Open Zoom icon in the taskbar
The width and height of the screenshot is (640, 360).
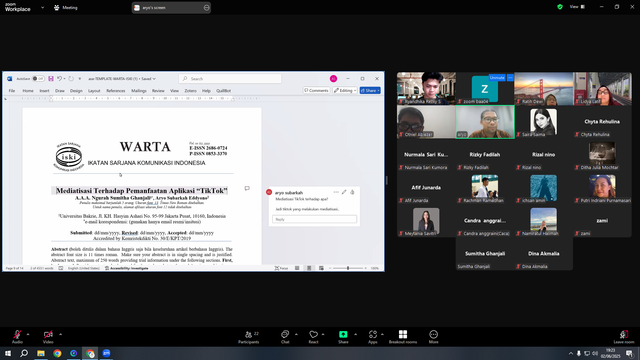[x=107, y=353]
